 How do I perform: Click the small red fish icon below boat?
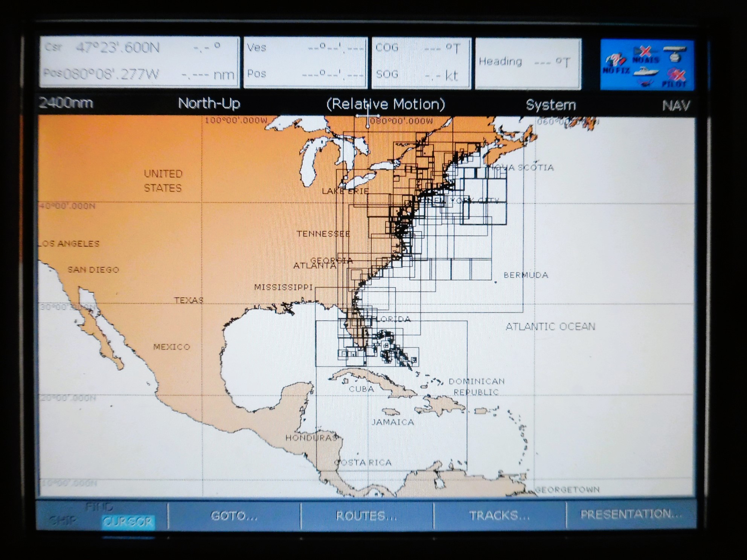645,84
